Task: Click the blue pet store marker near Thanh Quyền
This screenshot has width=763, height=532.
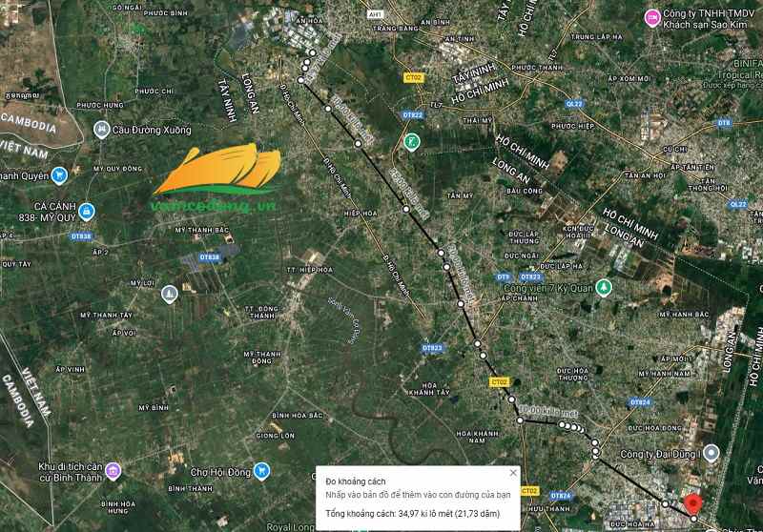Action: pyautogui.click(x=59, y=175)
